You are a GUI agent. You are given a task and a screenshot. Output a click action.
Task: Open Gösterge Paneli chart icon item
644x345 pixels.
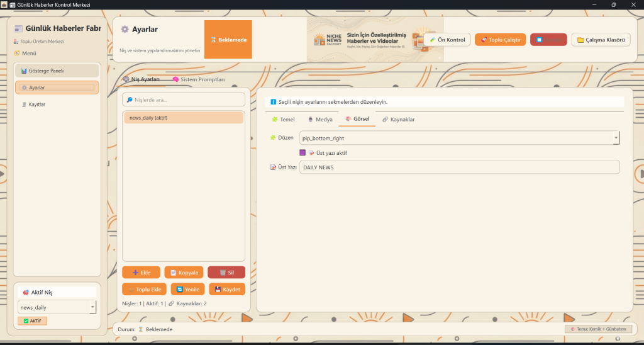click(24, 71)
